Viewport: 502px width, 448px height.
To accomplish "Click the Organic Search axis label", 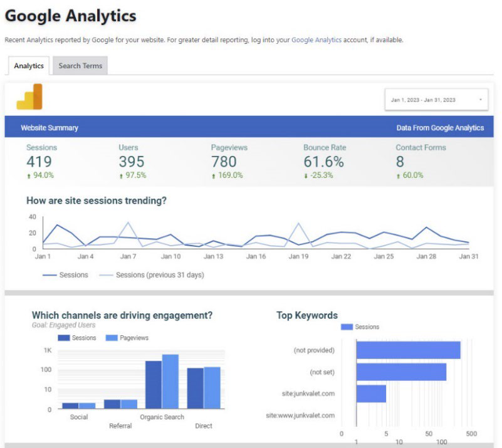I will [162, 417].
